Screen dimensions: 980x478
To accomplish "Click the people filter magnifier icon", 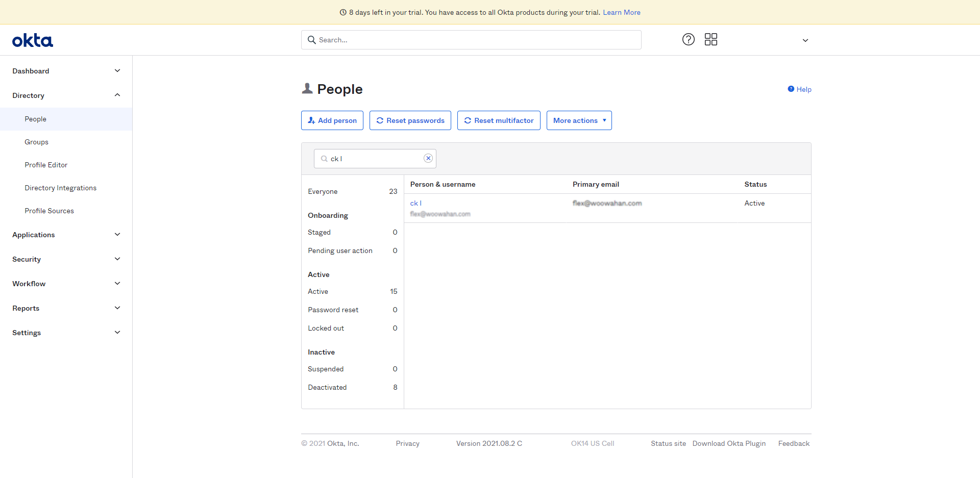I will click(x=324, y=159).
